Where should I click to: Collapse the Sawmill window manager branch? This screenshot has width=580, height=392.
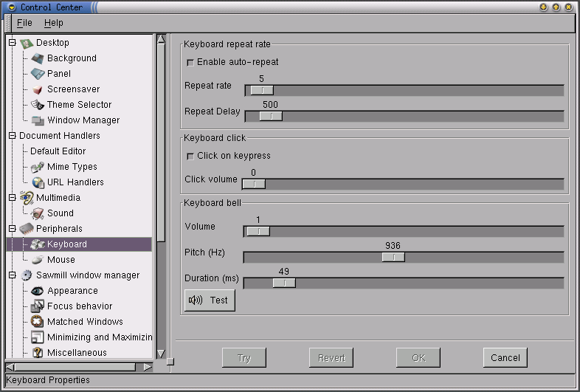click(12, 275)
